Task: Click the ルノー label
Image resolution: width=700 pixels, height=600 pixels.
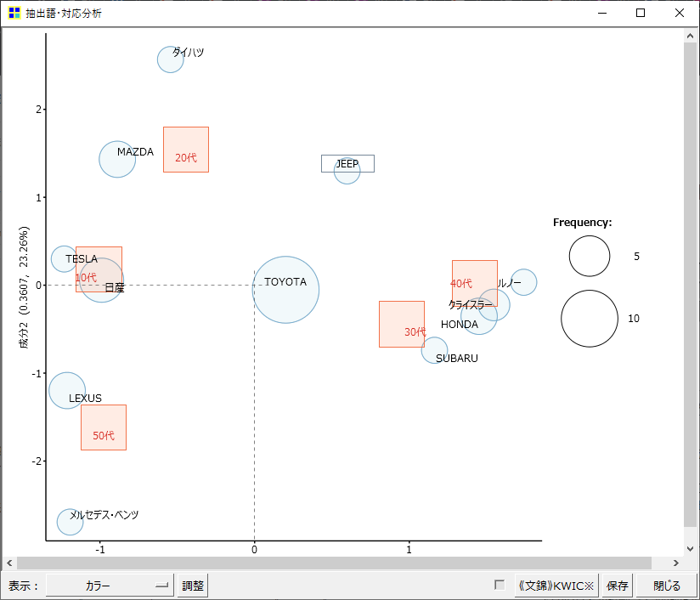Action: click(x=509, y=283)
